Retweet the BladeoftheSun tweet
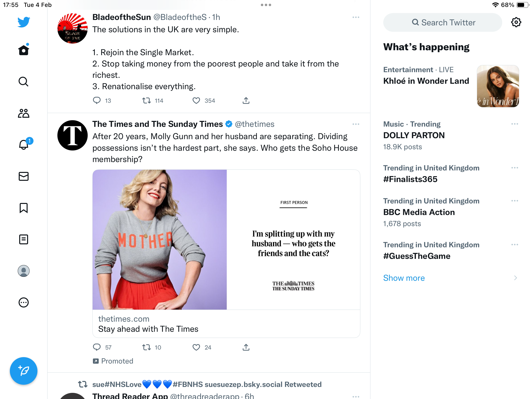 (x=147, y=100)
